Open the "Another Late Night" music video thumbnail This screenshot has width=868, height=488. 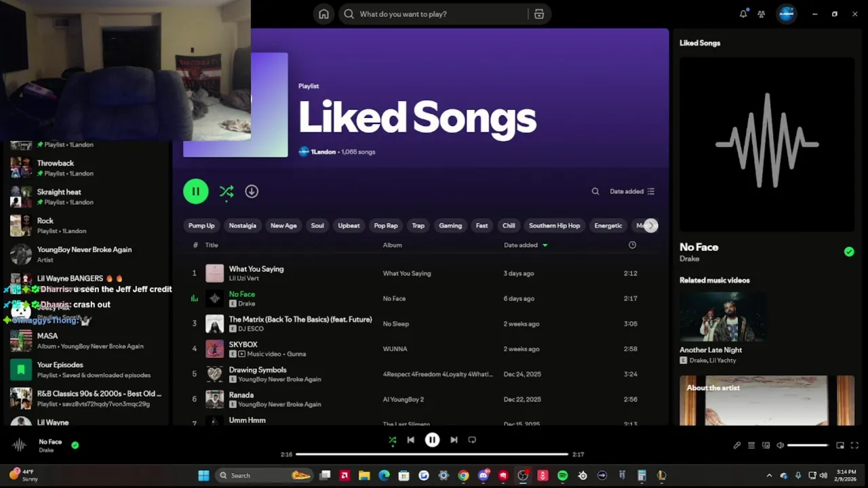(x=723, y=317)
